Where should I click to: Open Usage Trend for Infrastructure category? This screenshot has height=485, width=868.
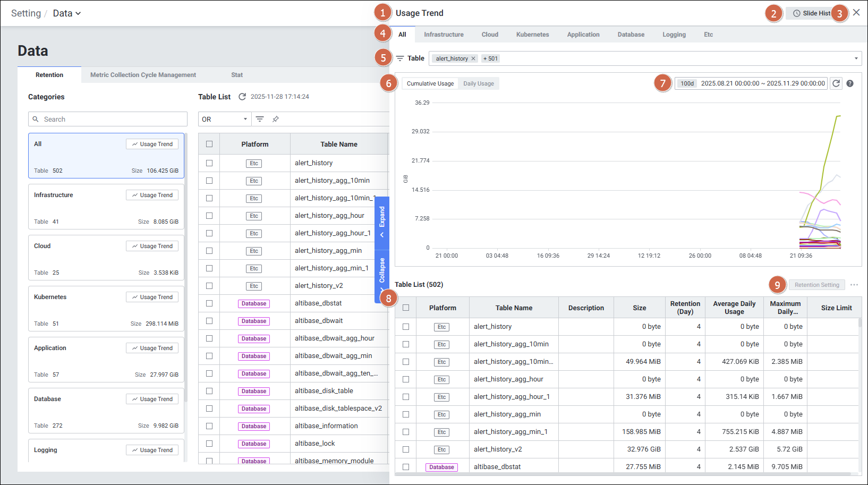[152, 195]
